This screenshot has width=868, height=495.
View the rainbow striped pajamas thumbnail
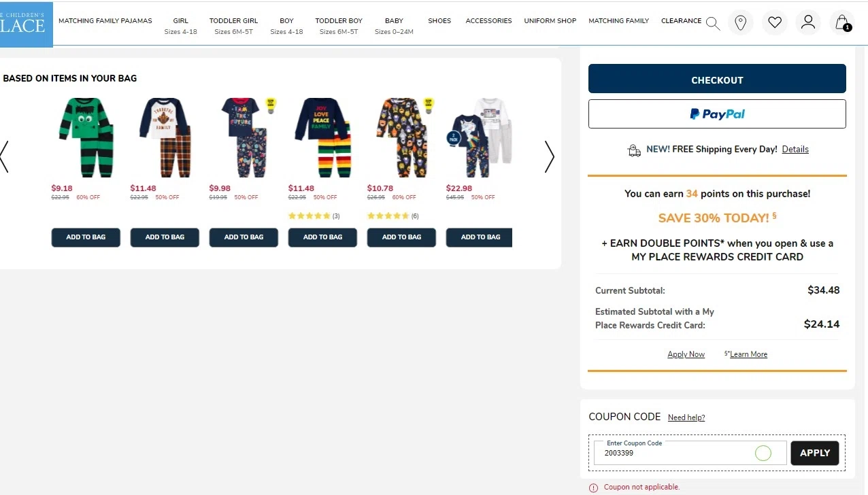tap(322, 138)
